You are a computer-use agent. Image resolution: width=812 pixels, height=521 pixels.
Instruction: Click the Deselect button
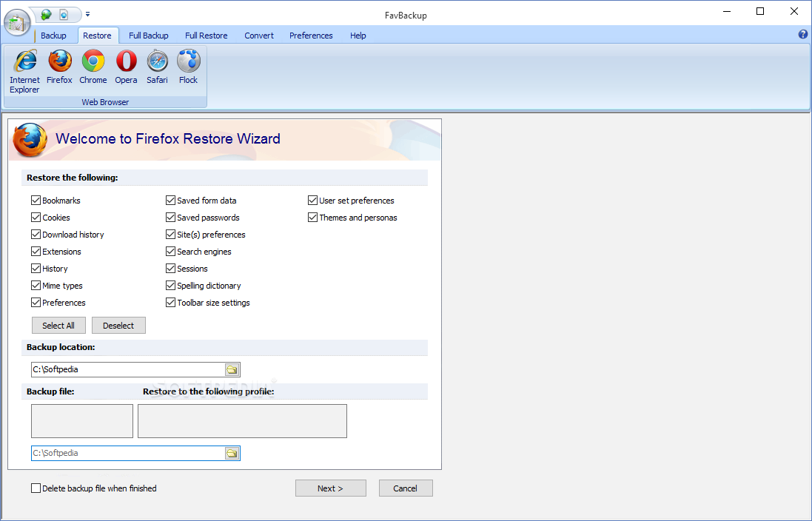coord(118,326)
